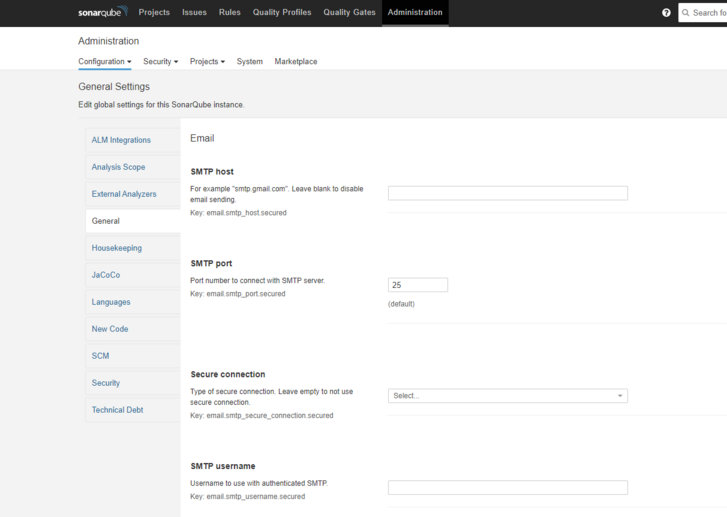Open the Secure connection select box

click(x=507, y=396)
